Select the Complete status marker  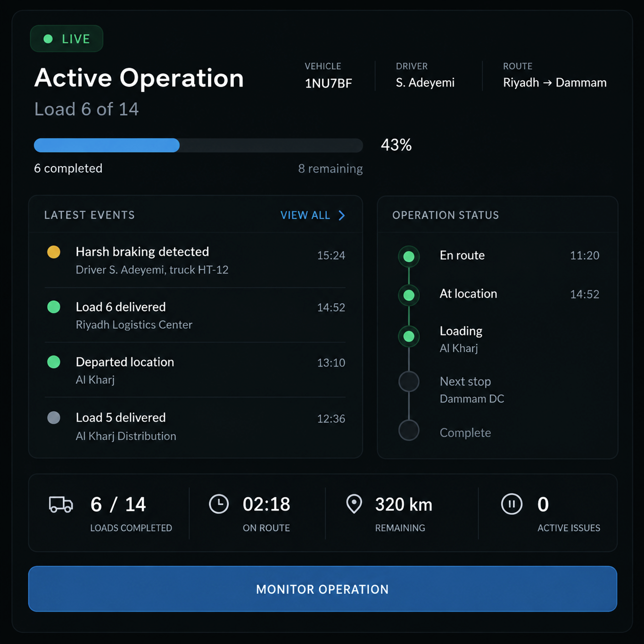(409, 430)
